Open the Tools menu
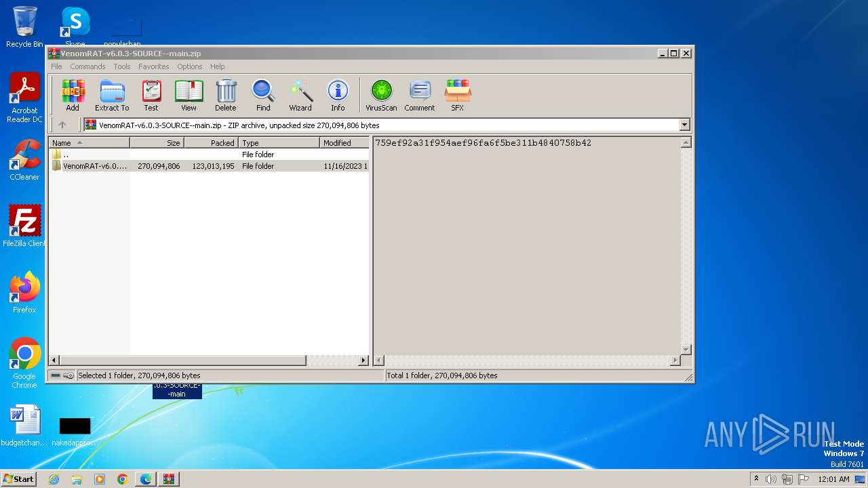The width and height of the screenshot is (868, 488). pos(122,66)
